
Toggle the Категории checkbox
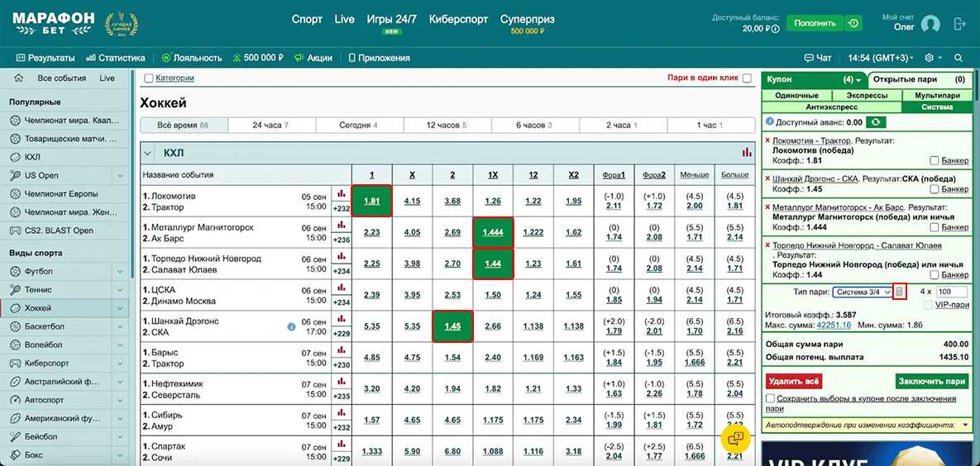pyautogui.click(x=148, y=78)
